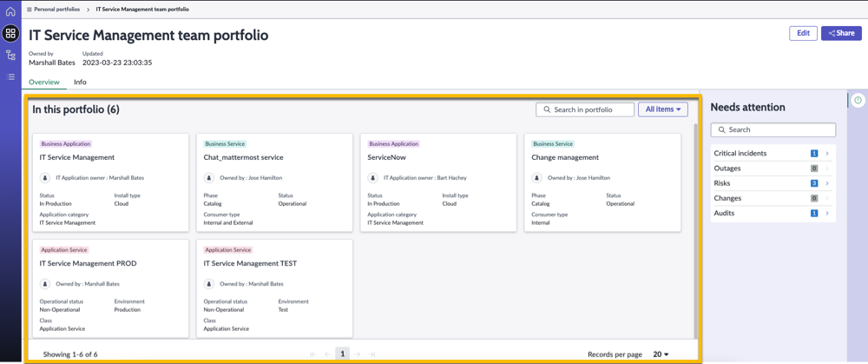Click the Share button

point(841,33)
